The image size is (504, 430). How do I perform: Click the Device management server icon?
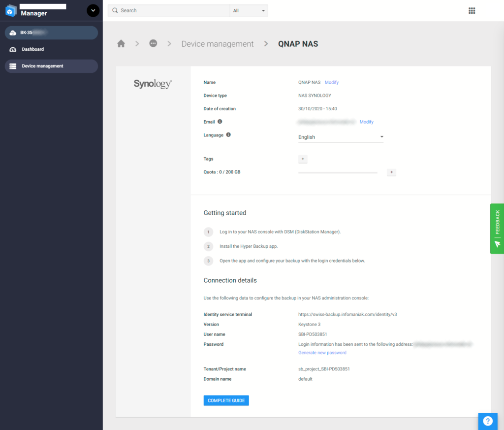point(13,66)
